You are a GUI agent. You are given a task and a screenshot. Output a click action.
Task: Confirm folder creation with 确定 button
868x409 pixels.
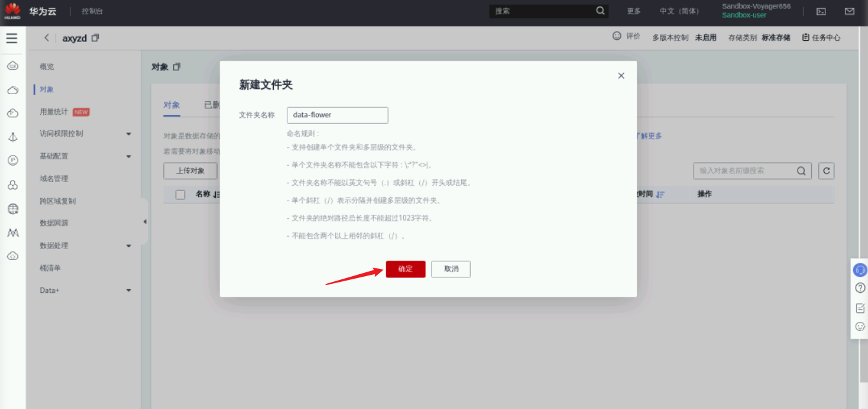click(x=406, y=269)
